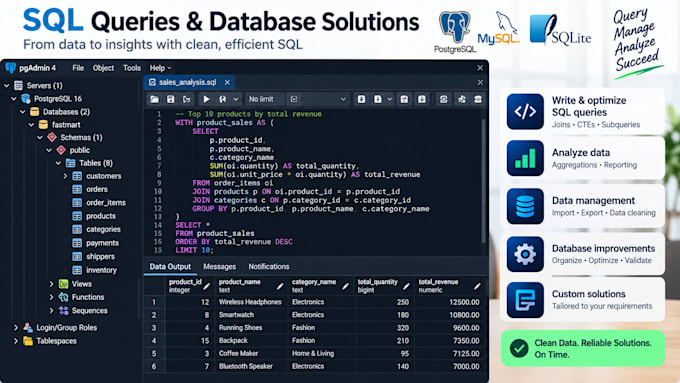Viewport: 680px width, 383px height.
Task: Click the first download arrow toolbar icon
Action: (361, 99)
